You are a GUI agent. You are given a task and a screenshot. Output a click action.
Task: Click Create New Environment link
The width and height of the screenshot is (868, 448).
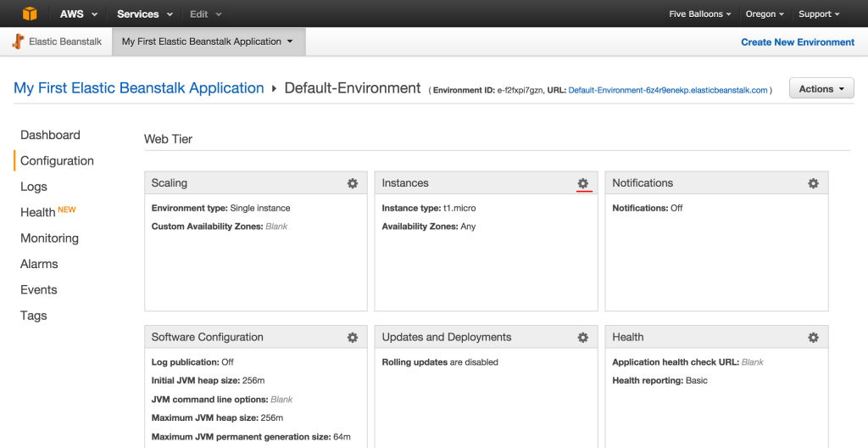(x=798, y=42)
